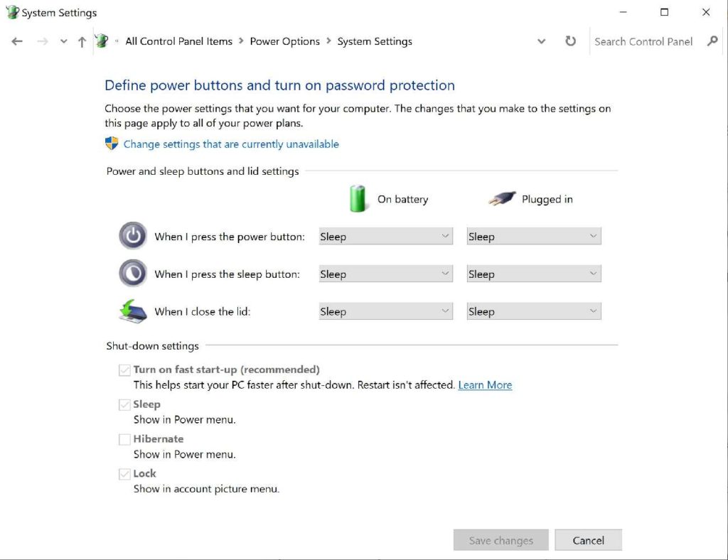This screenshot has height=560, width=728.
Task: Click the sleep button moon icon
Action: point(133,274)
